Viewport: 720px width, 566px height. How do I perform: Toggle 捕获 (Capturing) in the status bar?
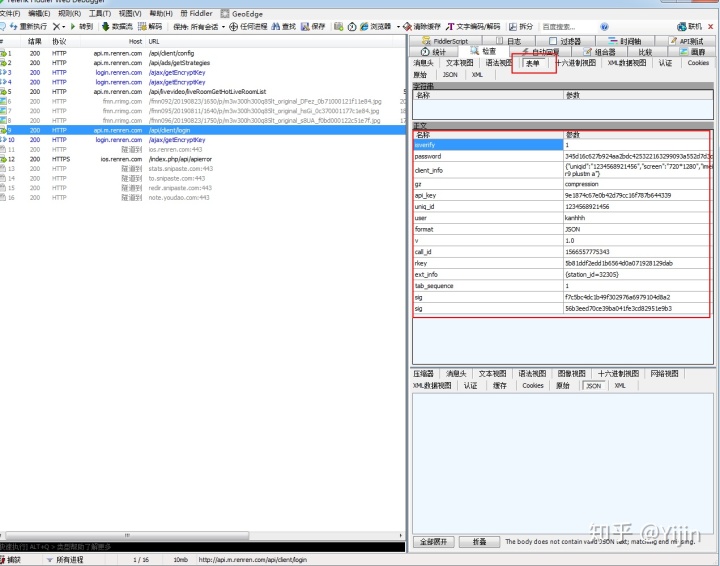tap(11, 560)
